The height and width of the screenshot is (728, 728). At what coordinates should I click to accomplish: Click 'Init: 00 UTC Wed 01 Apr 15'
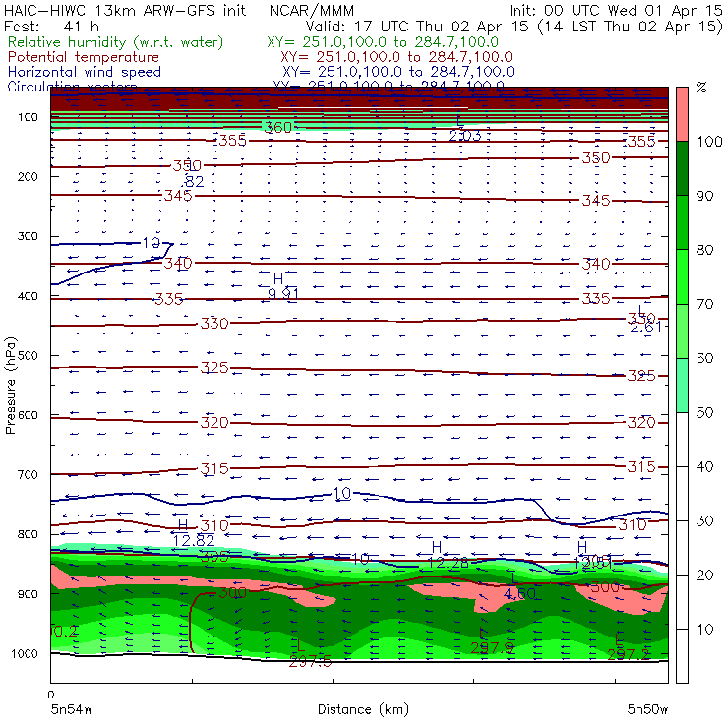pos(616,10)
